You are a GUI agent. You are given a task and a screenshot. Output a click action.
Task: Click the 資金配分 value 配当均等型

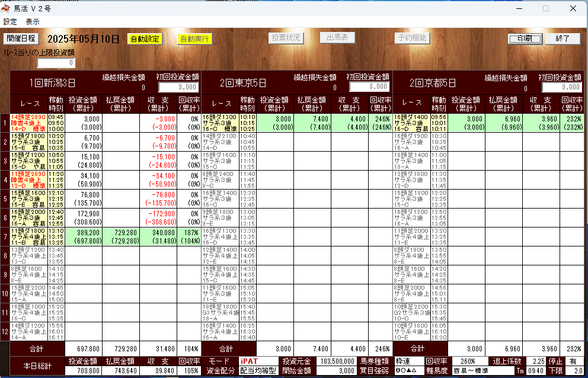point(258,371)
